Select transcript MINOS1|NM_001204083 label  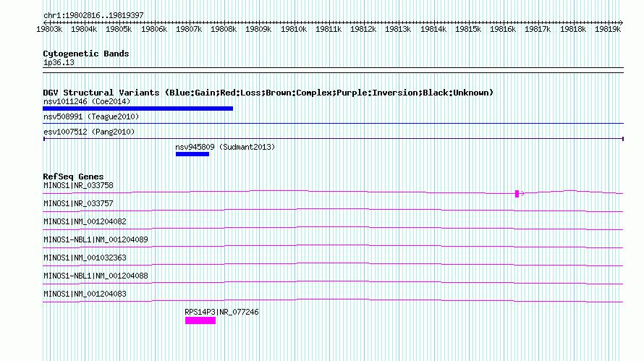point(85,294)
